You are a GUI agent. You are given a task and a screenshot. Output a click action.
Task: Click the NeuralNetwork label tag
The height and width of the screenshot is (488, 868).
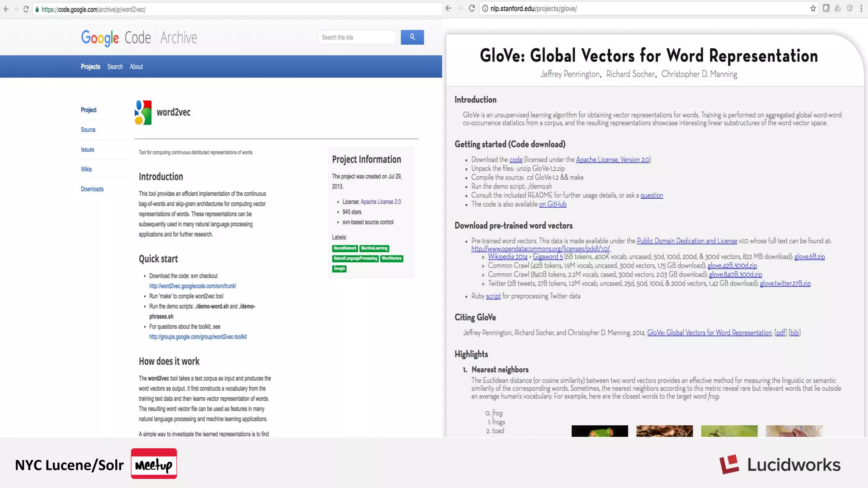click(x=345, y=248)
